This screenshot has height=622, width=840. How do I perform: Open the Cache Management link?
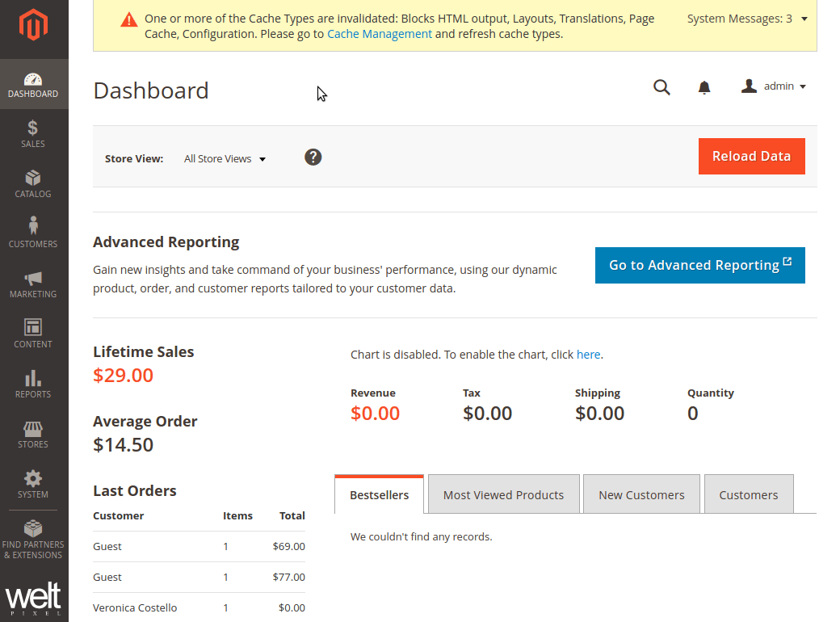click(379, 33)
